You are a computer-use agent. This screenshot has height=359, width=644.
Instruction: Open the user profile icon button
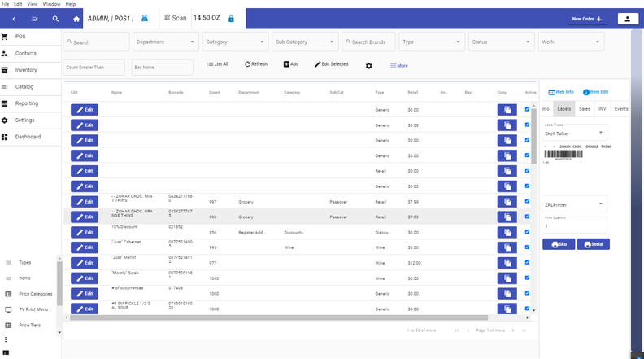[628, 19]
